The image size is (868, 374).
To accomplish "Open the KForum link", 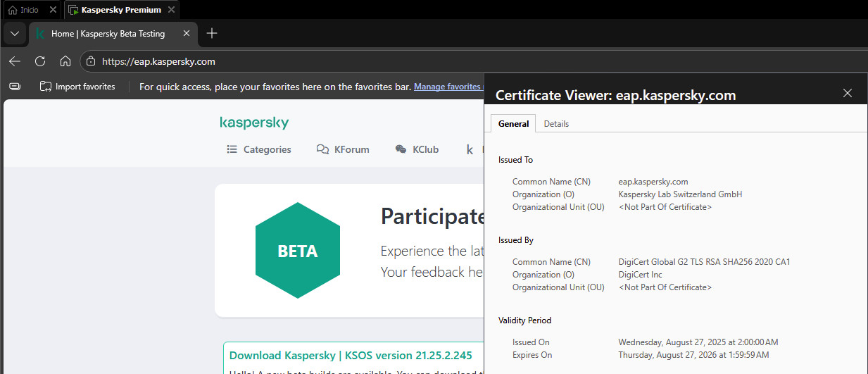I will 343,149.
